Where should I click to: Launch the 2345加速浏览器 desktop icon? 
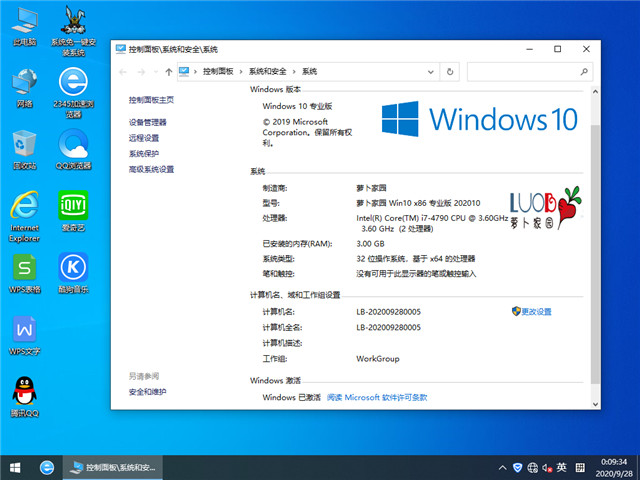point(73,93)
